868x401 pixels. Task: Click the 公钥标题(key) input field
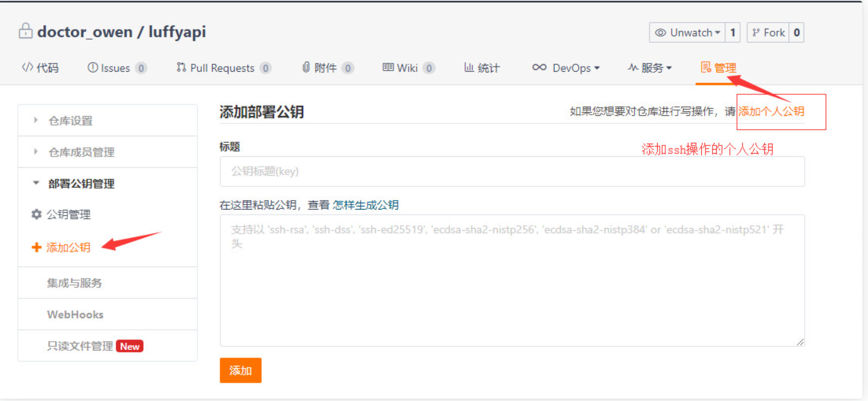[512, 171]
